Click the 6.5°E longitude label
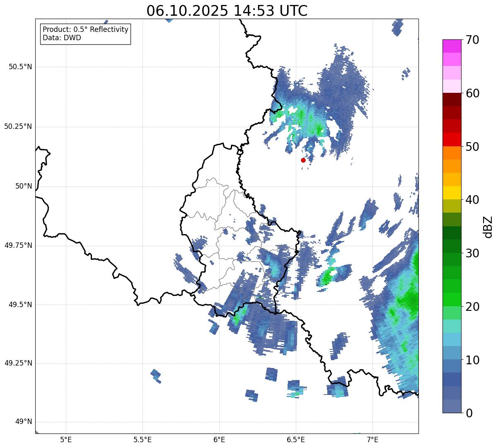The height and width of the screenshot is (448, 498). [x=296, y=439]
